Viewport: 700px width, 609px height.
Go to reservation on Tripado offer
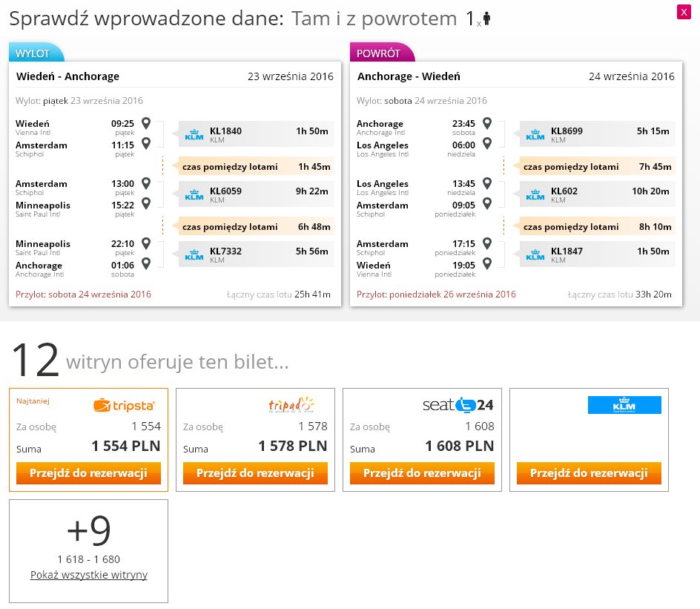255,473
